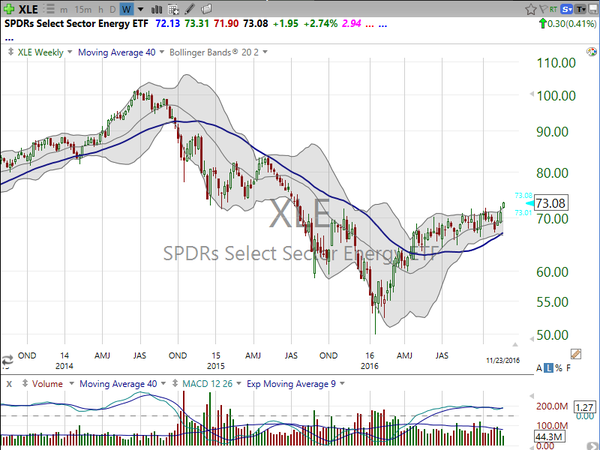Click the 2014 year label on time axis
The image size is (600, 450).
click(x=64, y=366)
